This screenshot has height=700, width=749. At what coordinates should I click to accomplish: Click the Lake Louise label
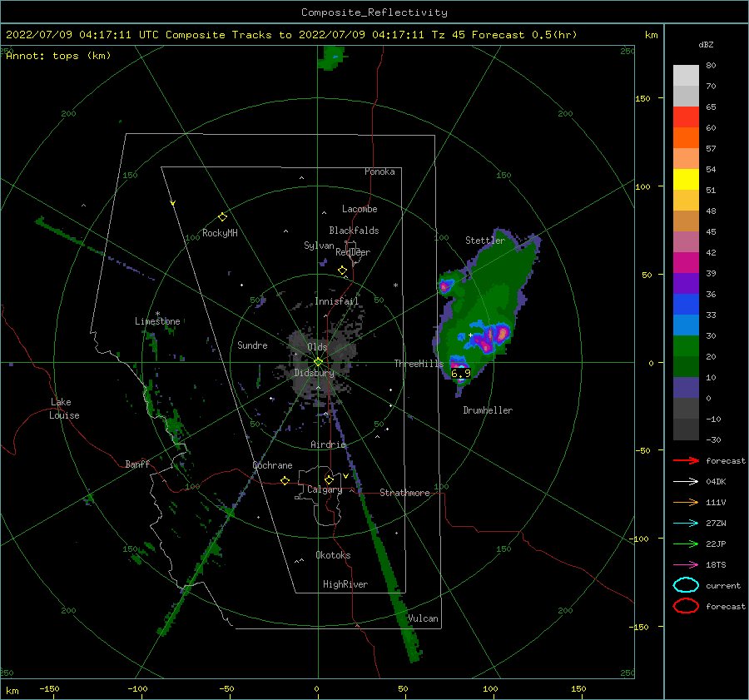64,409
